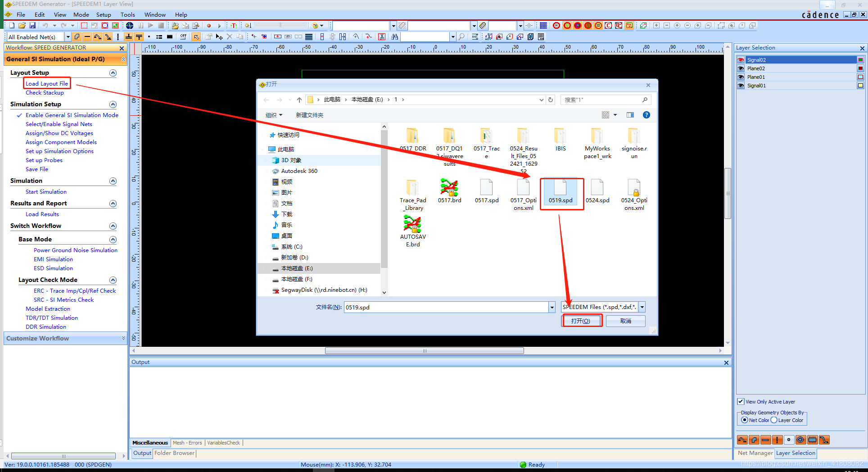Click the binoculars find icon
This screenshot has width=868, height=472.
tap(395, 36)
